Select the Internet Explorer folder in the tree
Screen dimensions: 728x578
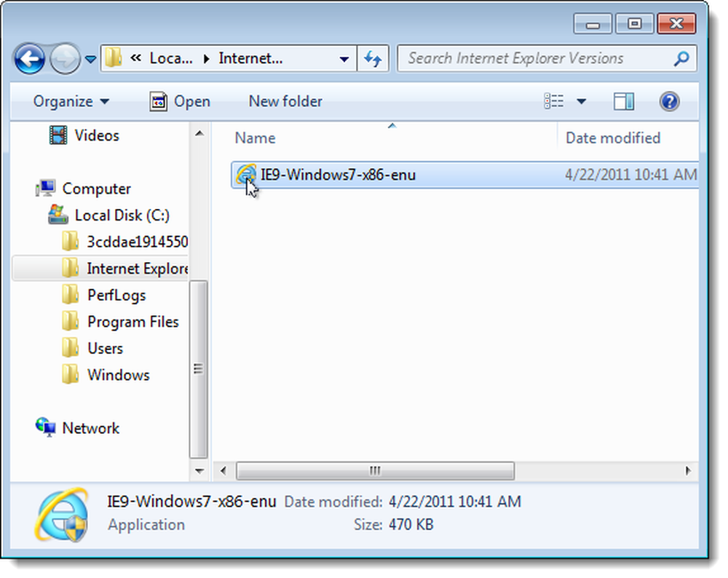coord(138,269)
